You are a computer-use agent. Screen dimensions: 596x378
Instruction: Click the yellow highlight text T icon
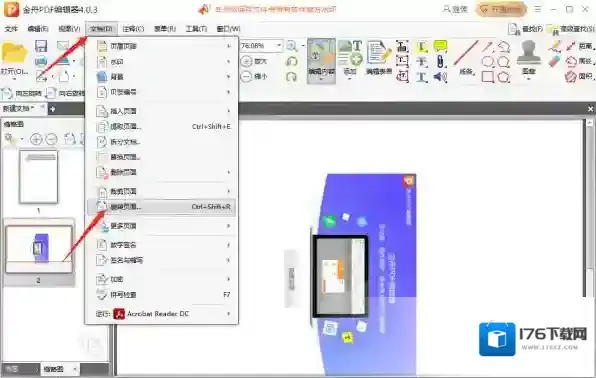422,46
